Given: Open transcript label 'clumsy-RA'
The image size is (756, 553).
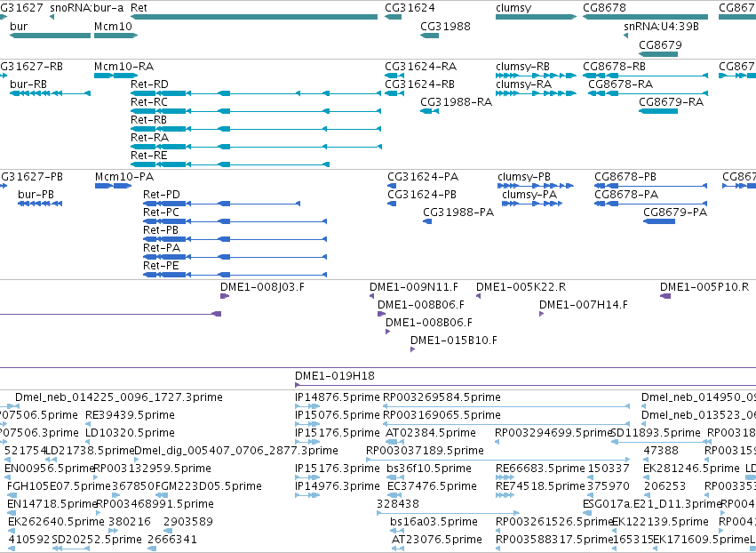Looking at the screenshot, I should [523, 84].
